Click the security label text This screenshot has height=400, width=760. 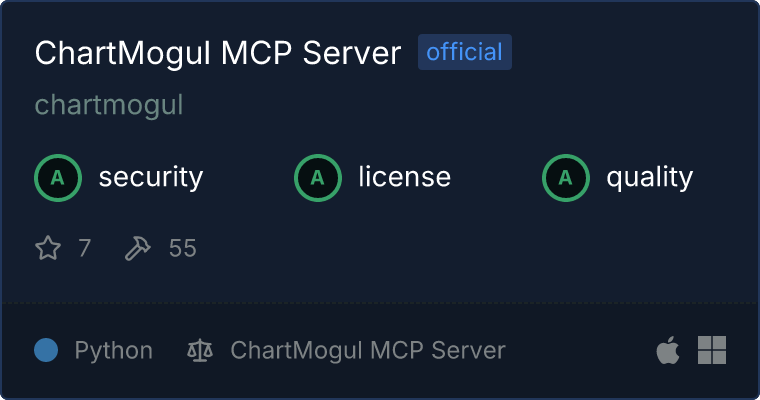(151, 177)
